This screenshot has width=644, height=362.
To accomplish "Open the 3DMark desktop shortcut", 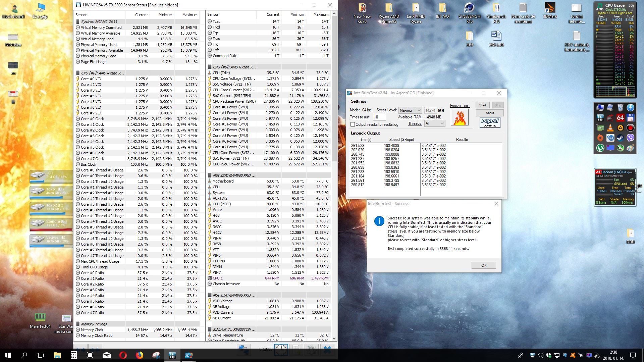I will point(550,11).
